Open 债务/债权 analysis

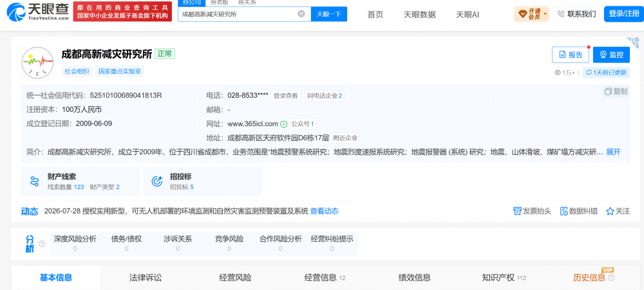click(126, 244)
